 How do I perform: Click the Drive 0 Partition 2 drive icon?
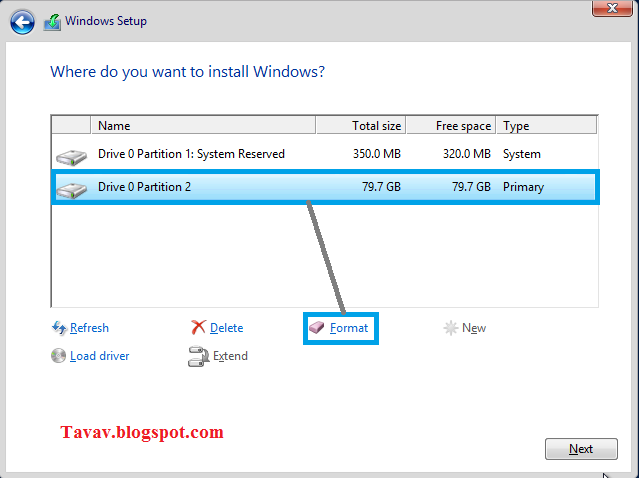[x=71, y=190]
